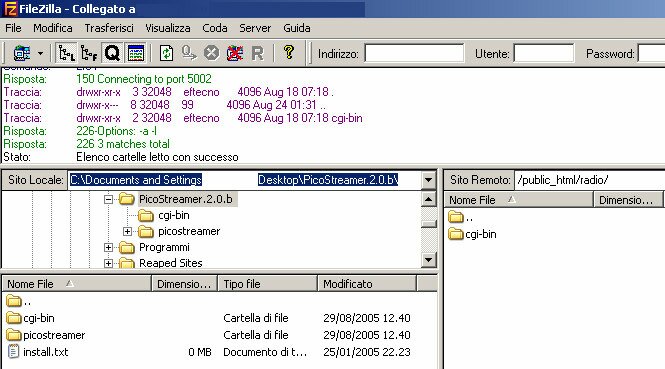The image size is (665, 369).
Task: Toggle local directory tree view
Action: click(x=66, y=53)
